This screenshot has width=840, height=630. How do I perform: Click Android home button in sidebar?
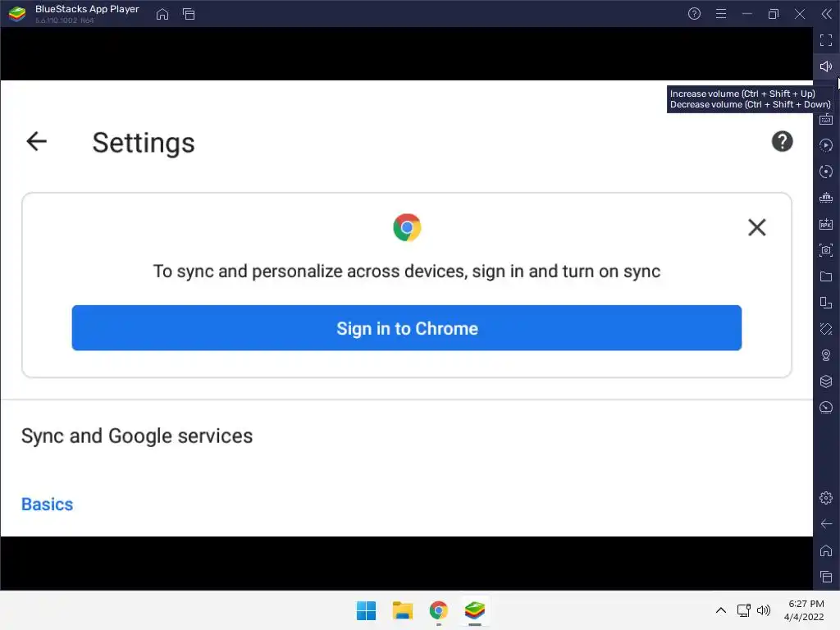coord(826,550)
